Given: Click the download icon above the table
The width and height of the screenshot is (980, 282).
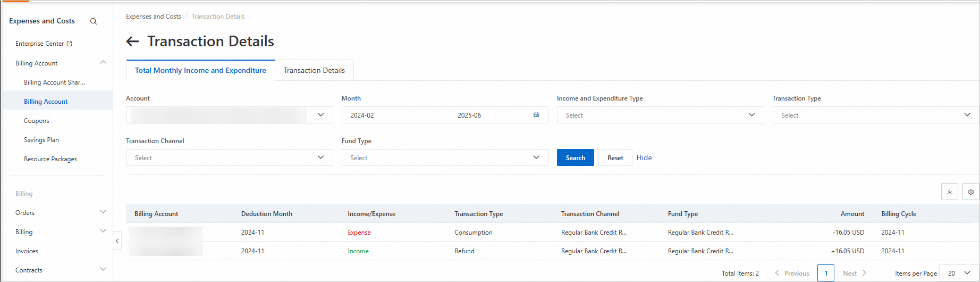Looking at the screenshot, I should coord(949,192).
